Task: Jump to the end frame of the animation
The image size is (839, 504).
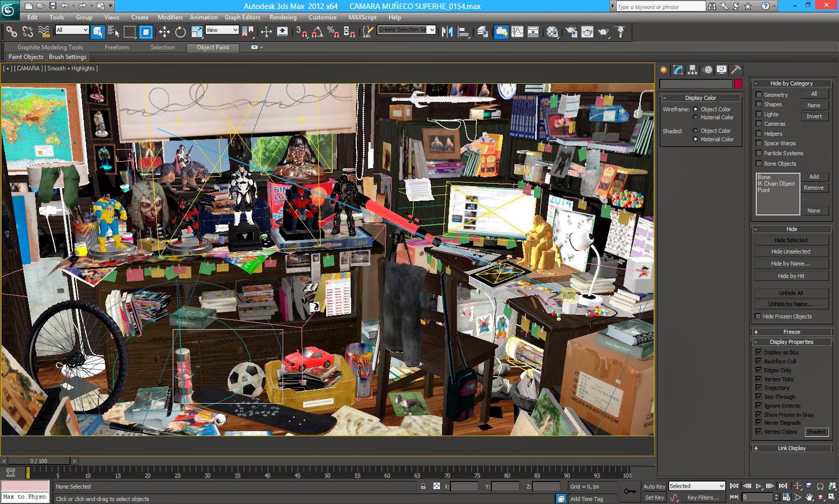Action: coord(783,486)
